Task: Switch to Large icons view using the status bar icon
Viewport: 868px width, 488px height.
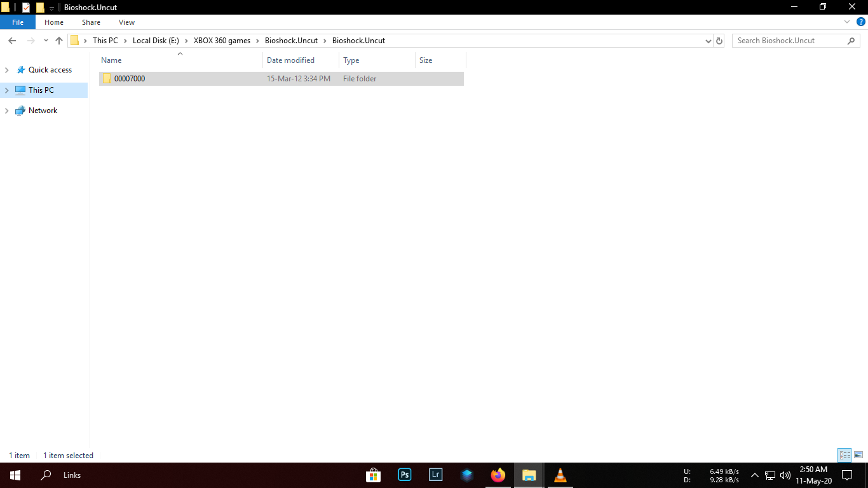Action: tap(858, 455)
